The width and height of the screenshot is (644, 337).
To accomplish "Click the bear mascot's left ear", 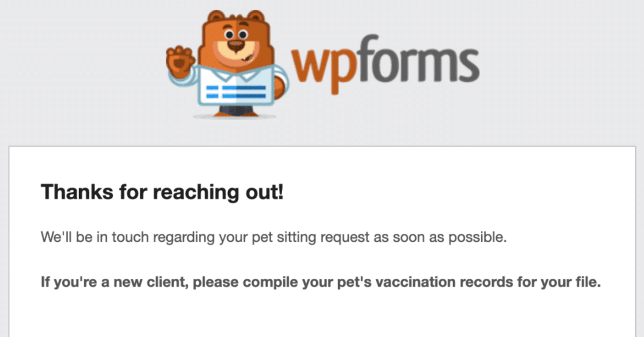I will click(216, 17).
